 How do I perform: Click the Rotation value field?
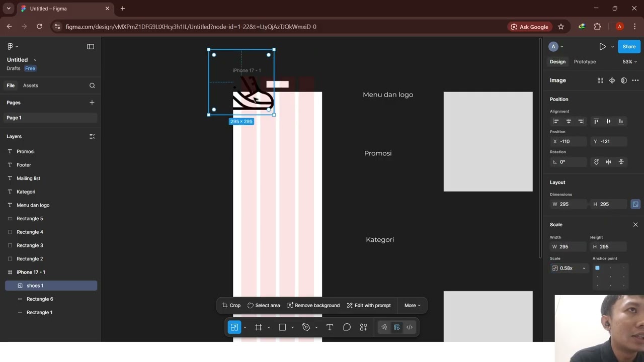click(569, 162)
